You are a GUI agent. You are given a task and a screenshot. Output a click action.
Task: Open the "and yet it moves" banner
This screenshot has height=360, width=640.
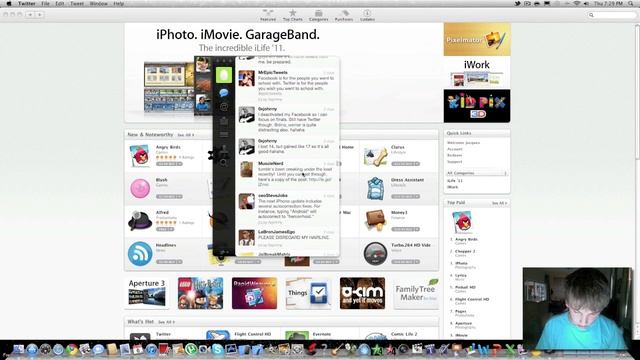362,293
